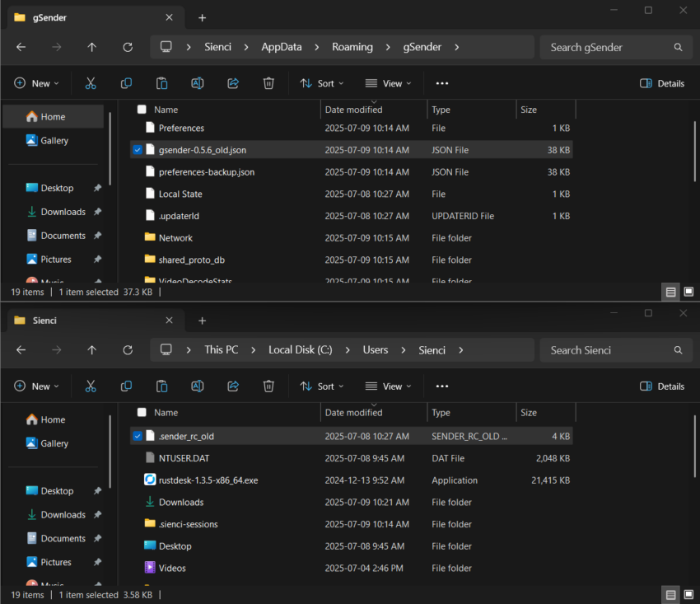The height and width of the screenshot is (604, 700).
Task: Toggle select-all checkbox in Sienci window
Action: pyautogui.click(x=142, y=412)
